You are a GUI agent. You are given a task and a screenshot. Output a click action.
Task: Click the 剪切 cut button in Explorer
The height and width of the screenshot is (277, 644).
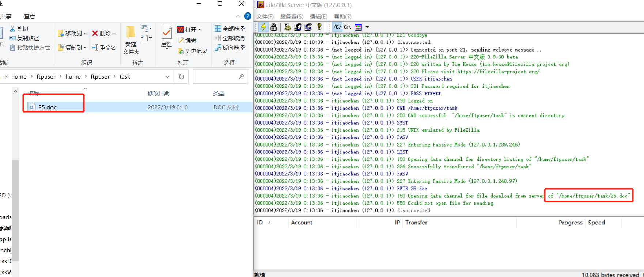[19, 29]
